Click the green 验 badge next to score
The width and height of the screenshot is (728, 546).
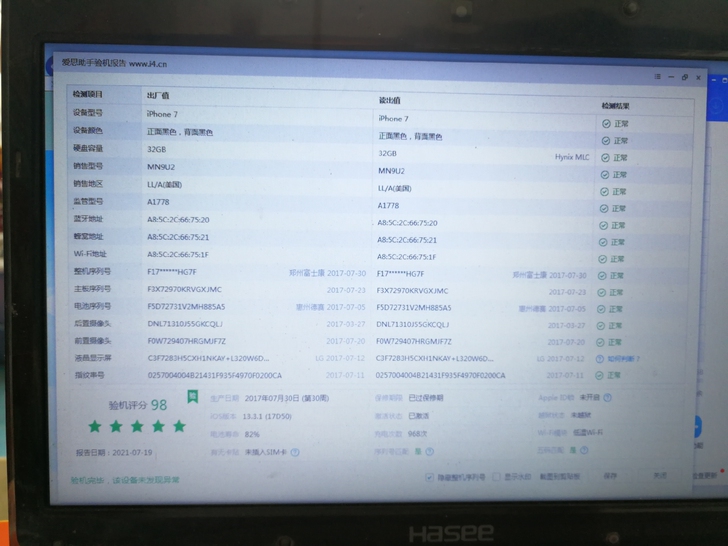pos(193,396)
